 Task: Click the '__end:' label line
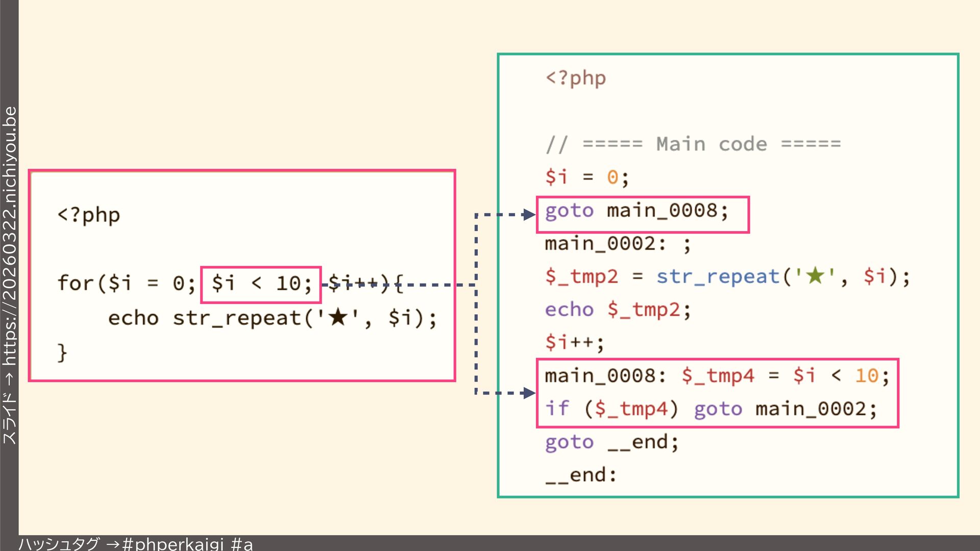coord(581,475)
